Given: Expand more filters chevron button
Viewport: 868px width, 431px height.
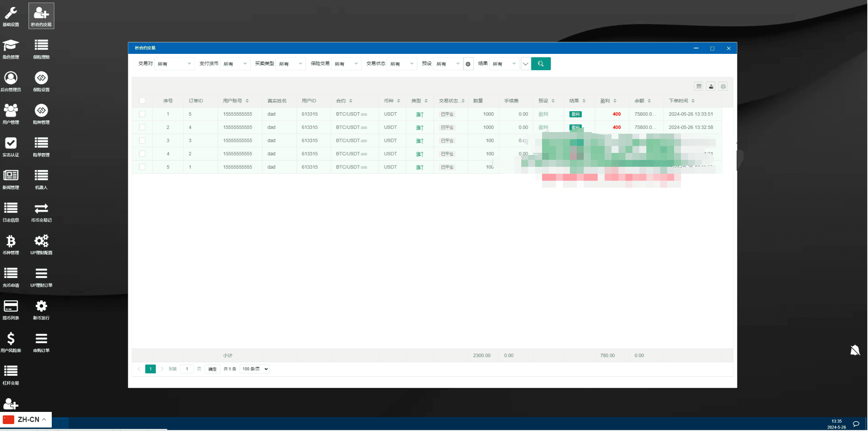Looking at the screenshot, I should pos(525,64).
